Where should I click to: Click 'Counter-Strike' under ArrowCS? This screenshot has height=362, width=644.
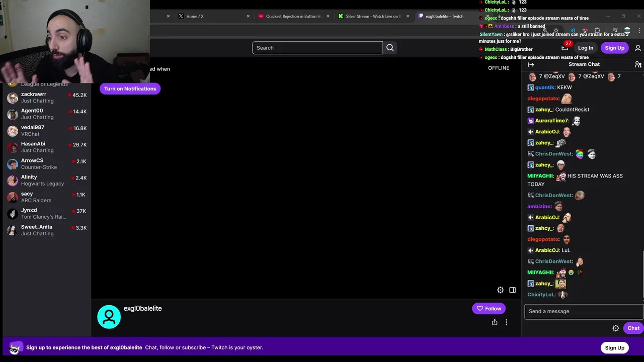[39, 167]
